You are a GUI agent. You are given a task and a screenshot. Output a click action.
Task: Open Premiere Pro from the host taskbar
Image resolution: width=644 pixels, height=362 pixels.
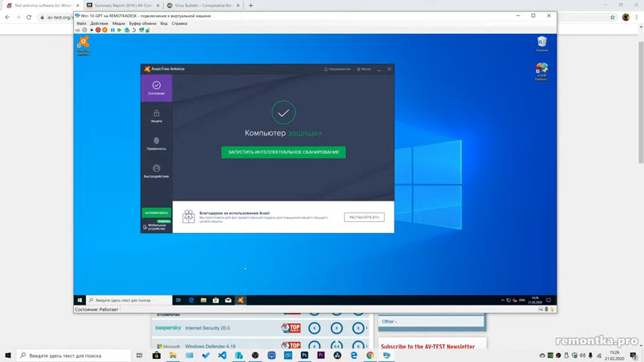click(320, 355)
